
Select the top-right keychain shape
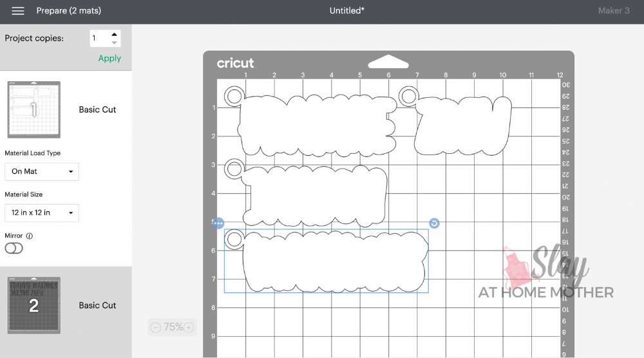455,121
